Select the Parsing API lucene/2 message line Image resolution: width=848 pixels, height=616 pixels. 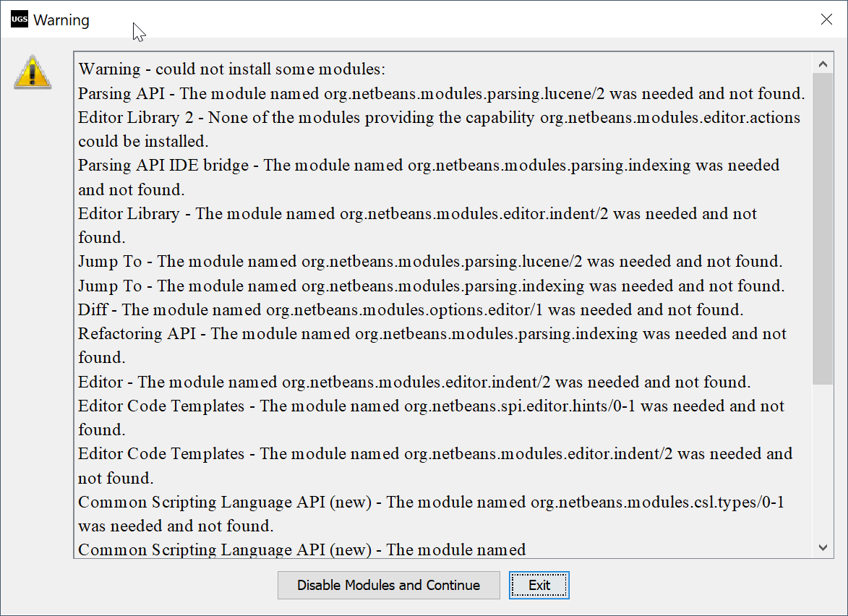[x=441, y=93]
